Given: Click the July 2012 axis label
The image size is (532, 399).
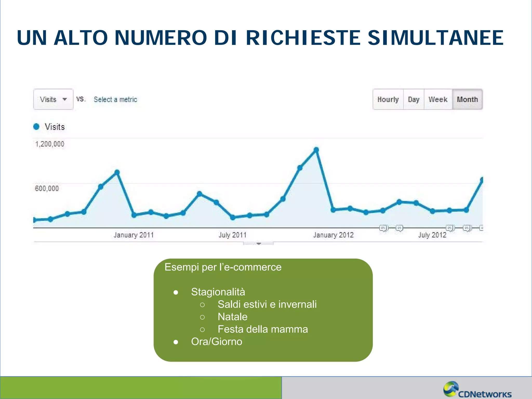Looking at the screenshot, I should [432, 235].
